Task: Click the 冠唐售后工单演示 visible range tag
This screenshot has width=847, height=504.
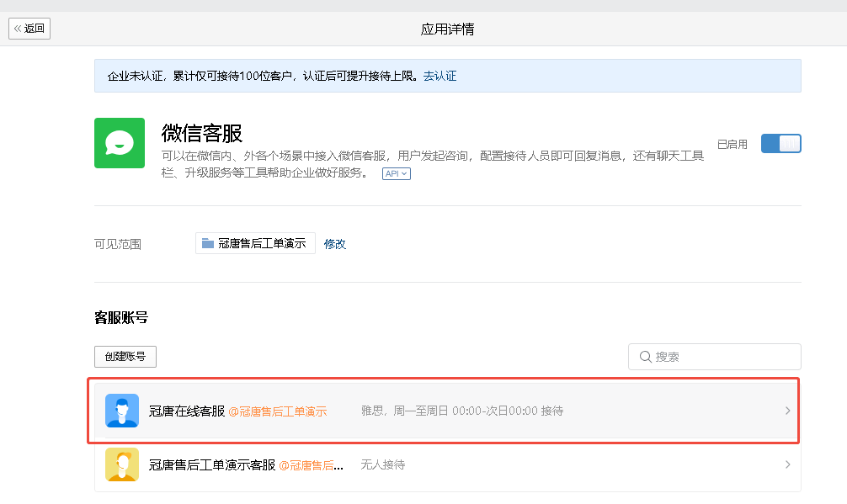Action: click(x=255, y=243)
